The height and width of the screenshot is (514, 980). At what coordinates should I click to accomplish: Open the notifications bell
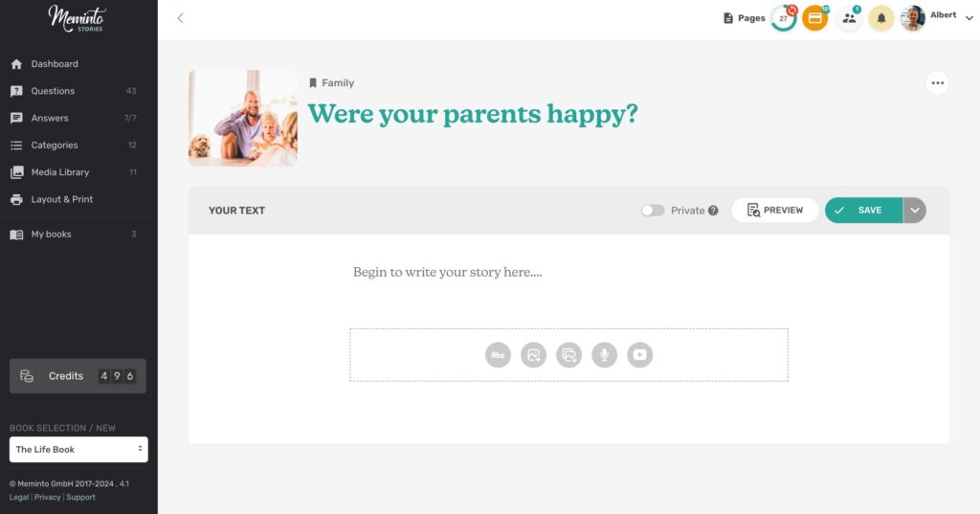[x=881, y=18]
